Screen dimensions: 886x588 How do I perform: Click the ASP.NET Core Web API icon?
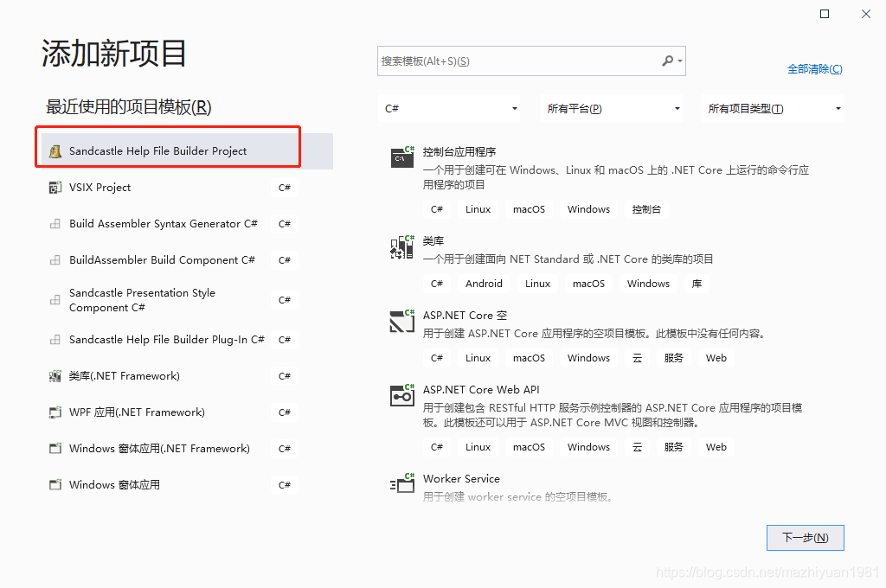point(402,395)
